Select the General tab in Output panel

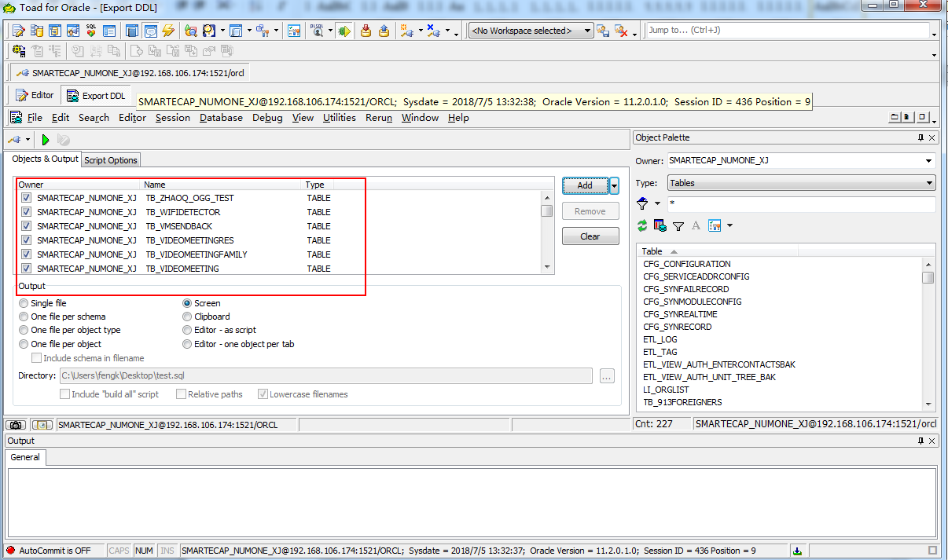25,457
